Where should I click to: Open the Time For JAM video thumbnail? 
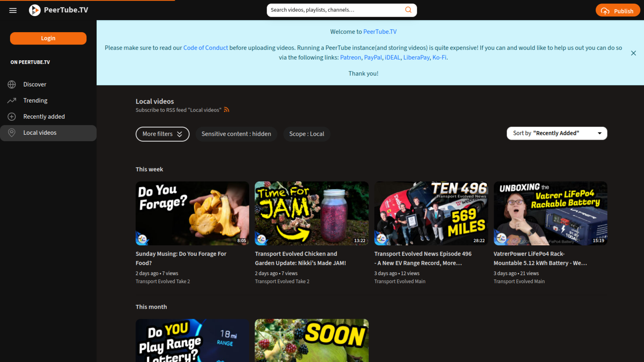click(311, 213)
